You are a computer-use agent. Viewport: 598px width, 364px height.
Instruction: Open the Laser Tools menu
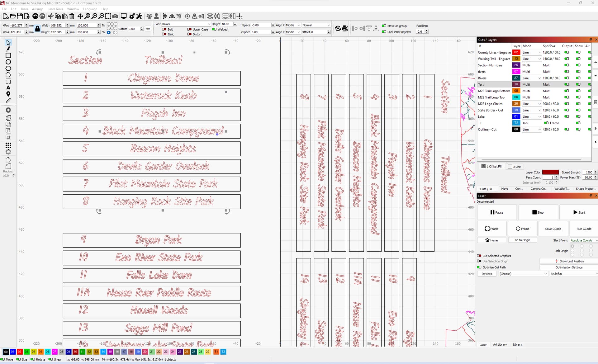pos(55,9)
